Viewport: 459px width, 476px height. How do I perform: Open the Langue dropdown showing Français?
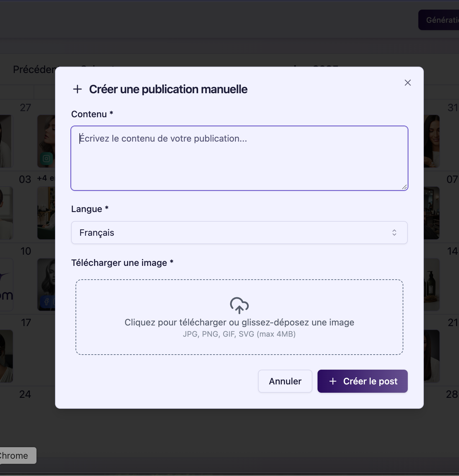coord(239,233)
